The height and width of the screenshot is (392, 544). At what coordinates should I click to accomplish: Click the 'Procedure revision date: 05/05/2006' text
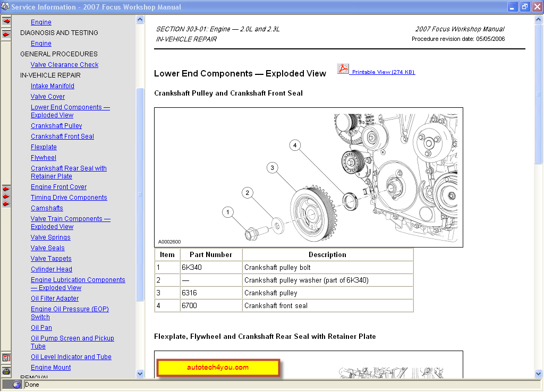(x=458, y=39)
